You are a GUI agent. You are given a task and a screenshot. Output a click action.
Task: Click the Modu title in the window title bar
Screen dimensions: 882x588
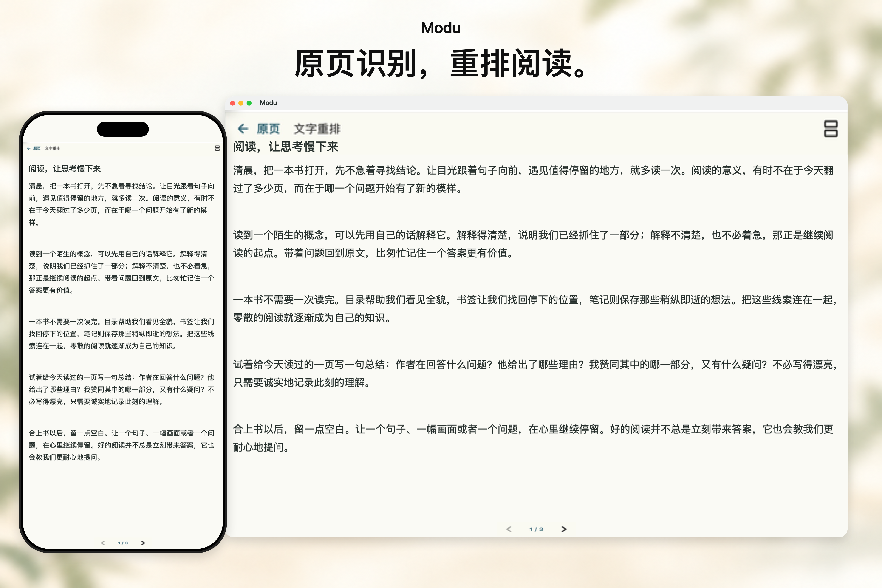coord(268,103)
